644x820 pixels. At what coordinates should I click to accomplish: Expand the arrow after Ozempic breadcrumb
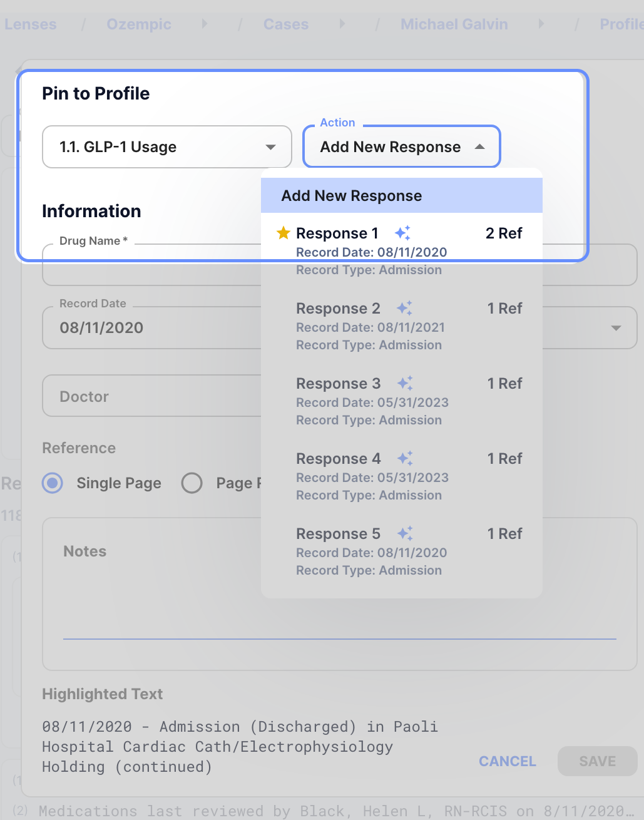pyautogui.click(x=204, y=24)
